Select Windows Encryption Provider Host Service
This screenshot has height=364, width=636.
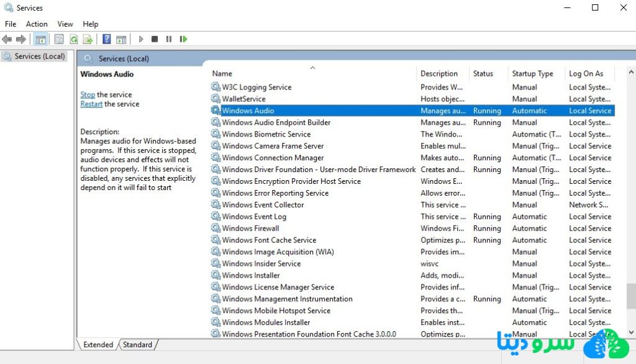point(291,181)
